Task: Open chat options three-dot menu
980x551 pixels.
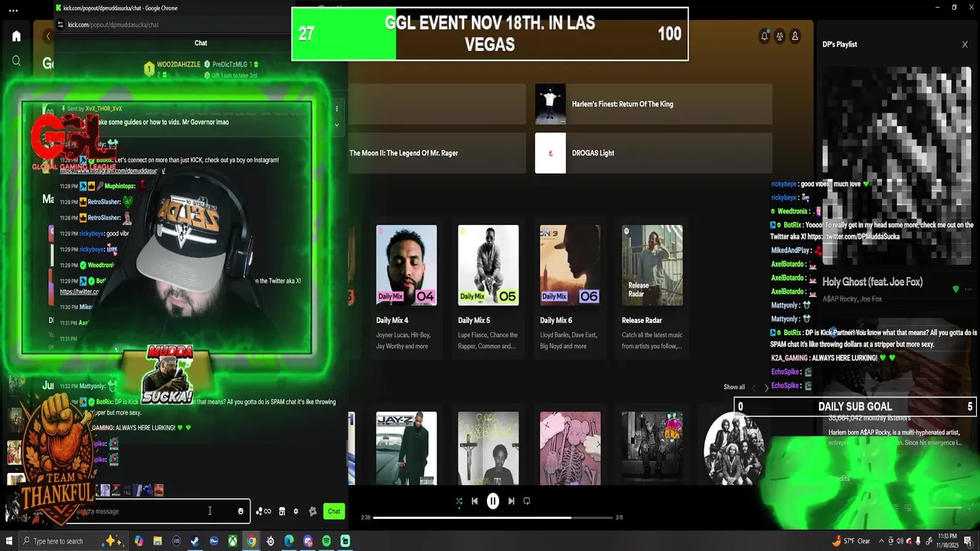Action: (x=336, y=109)
